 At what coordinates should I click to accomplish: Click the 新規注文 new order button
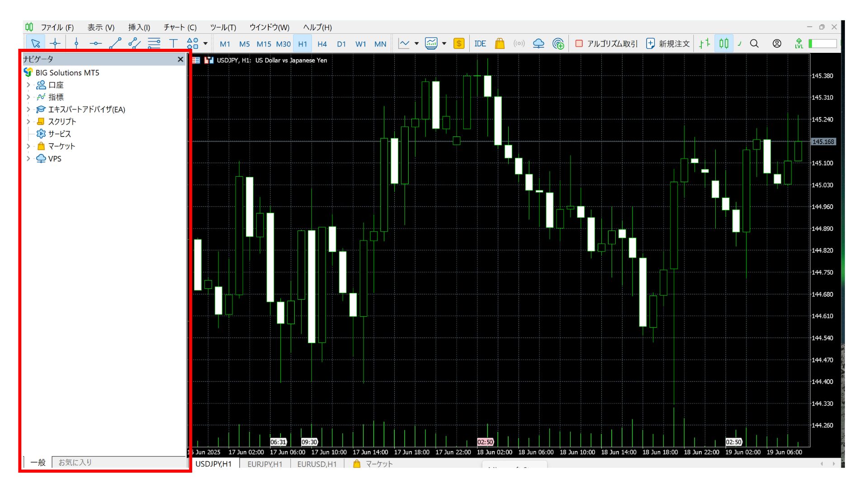click(x=668, y=43)
